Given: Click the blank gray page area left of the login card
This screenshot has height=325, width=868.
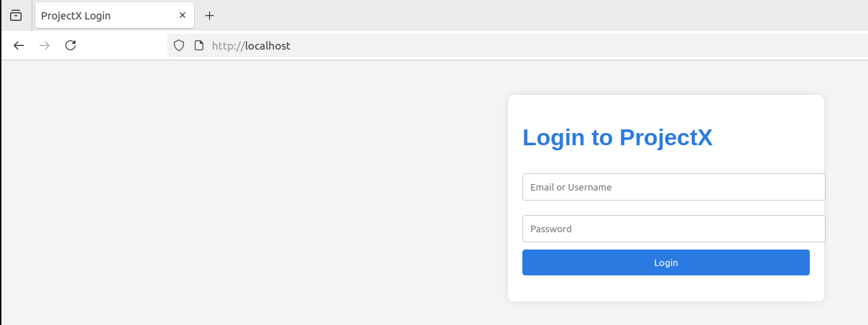Looking at the screenshot, I should coord(251,194).
